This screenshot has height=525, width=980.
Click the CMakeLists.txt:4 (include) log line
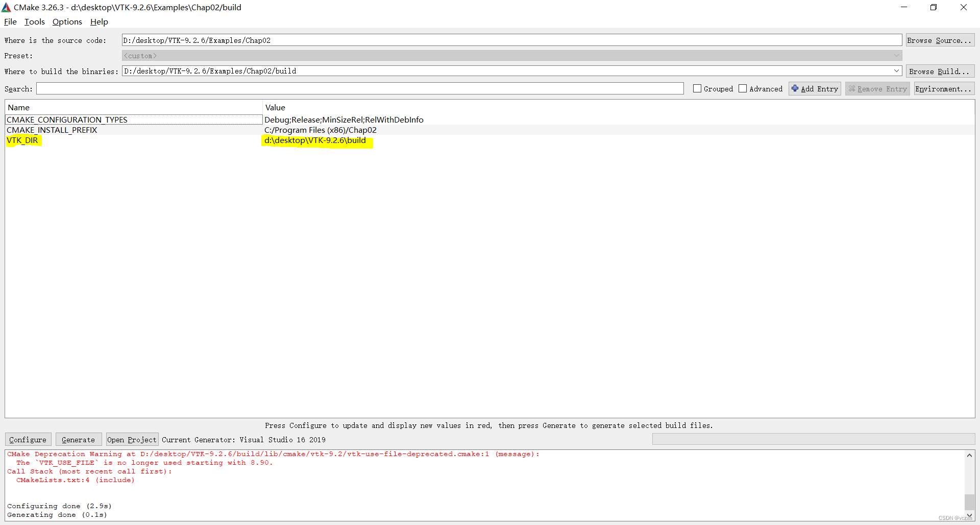(75, 480)
